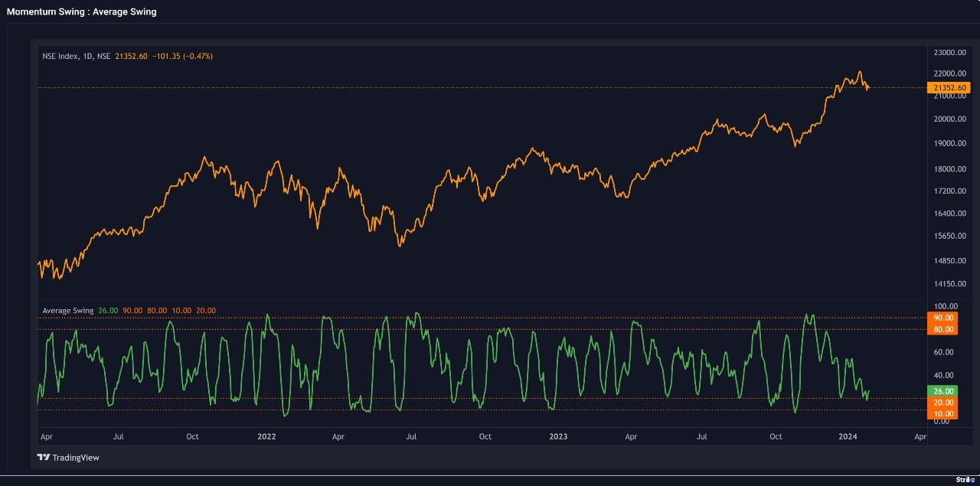
Task: Click the 23000.00 label on price axis
Action: coord(949,53)
